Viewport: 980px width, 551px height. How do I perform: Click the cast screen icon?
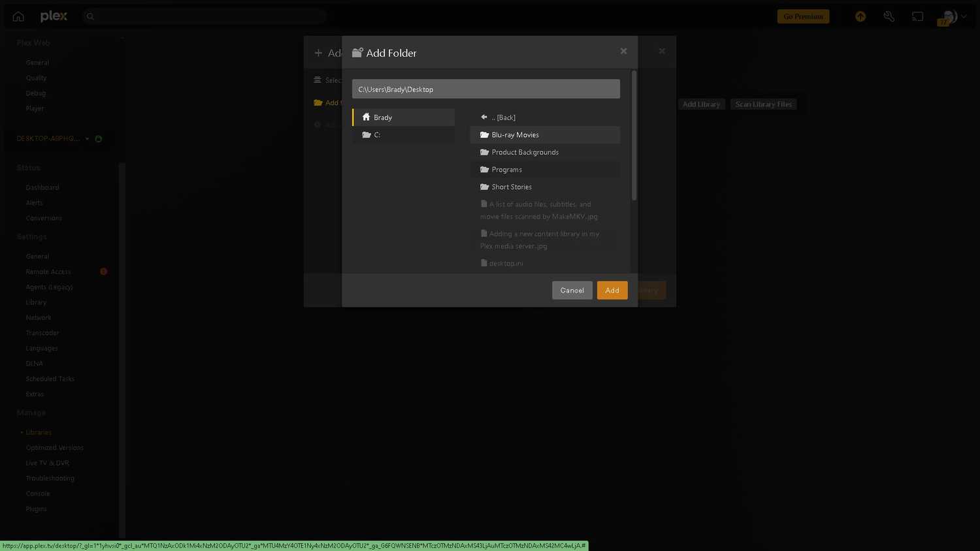coord(918,16)
